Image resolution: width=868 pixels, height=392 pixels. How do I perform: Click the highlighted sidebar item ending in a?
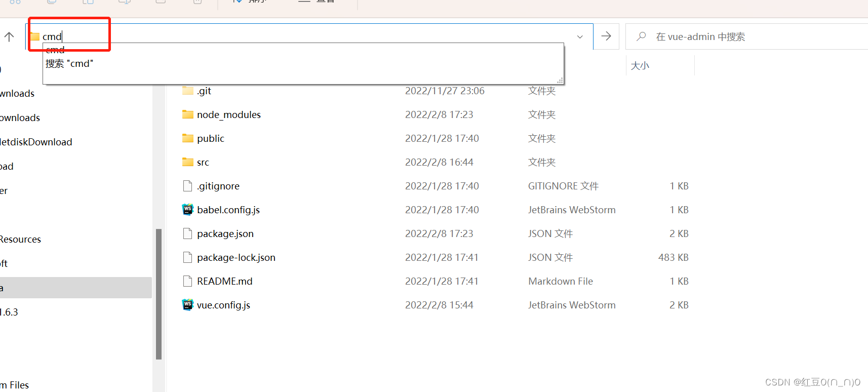click(76, 288)
